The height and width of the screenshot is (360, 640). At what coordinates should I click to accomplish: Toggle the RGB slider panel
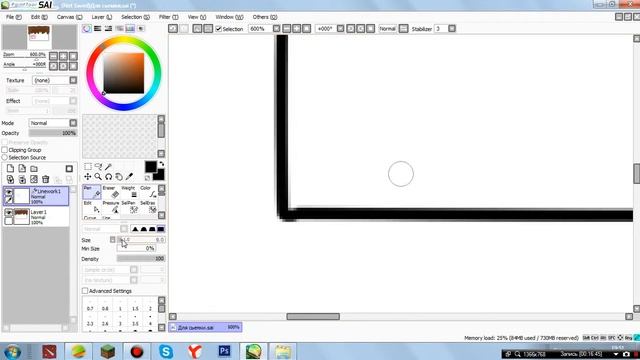point(98,29)
